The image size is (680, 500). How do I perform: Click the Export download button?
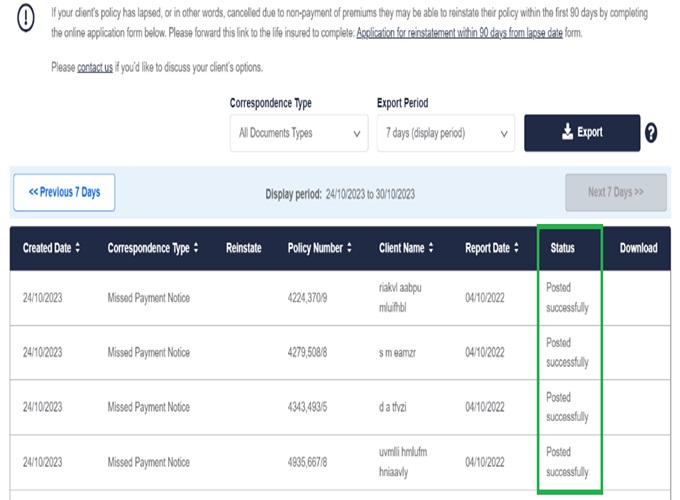[582, 133]
